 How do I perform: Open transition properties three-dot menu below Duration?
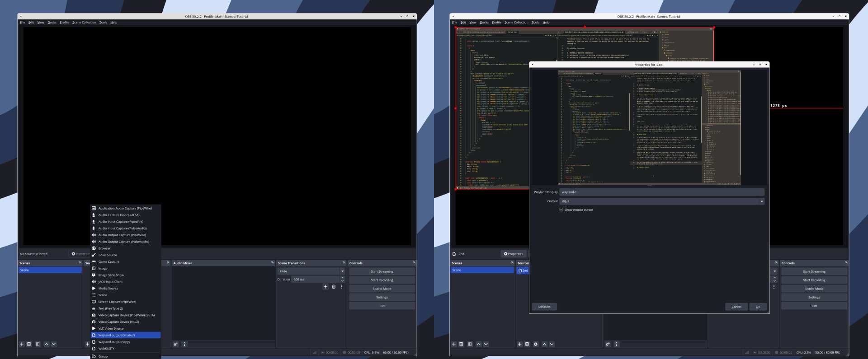click(x=342, y=287)
